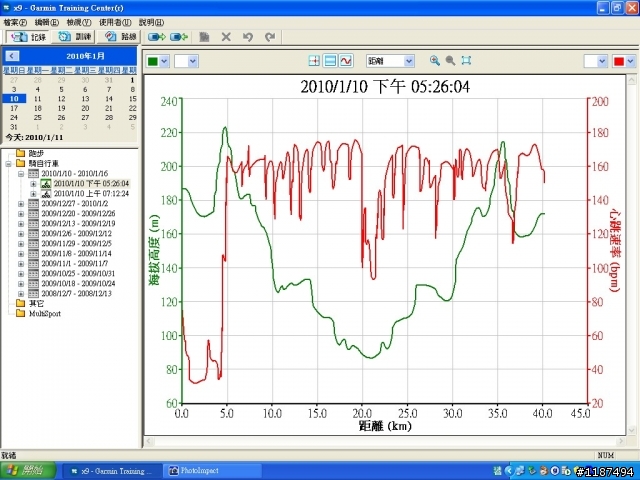Go to previous month in calendar

coord(12,56)
